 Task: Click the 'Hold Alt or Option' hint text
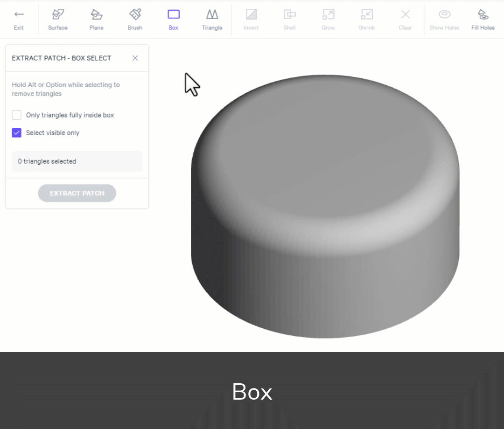(x=66, y=89)
